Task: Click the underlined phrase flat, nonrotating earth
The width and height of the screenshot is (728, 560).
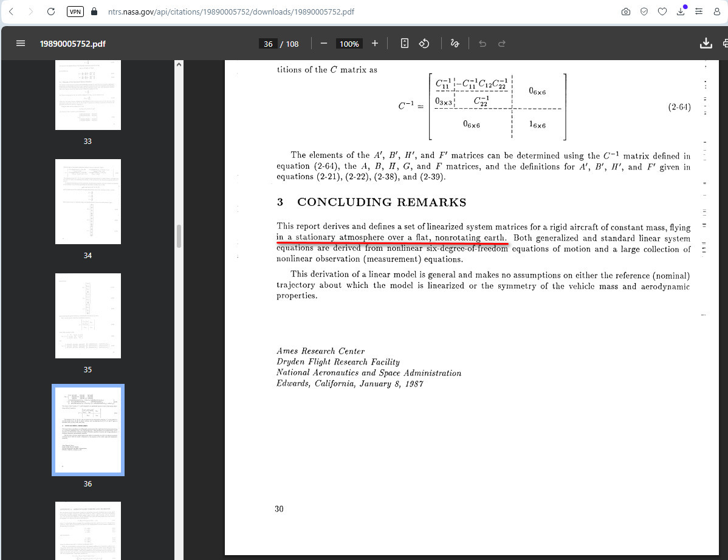Action: [461, 237]
